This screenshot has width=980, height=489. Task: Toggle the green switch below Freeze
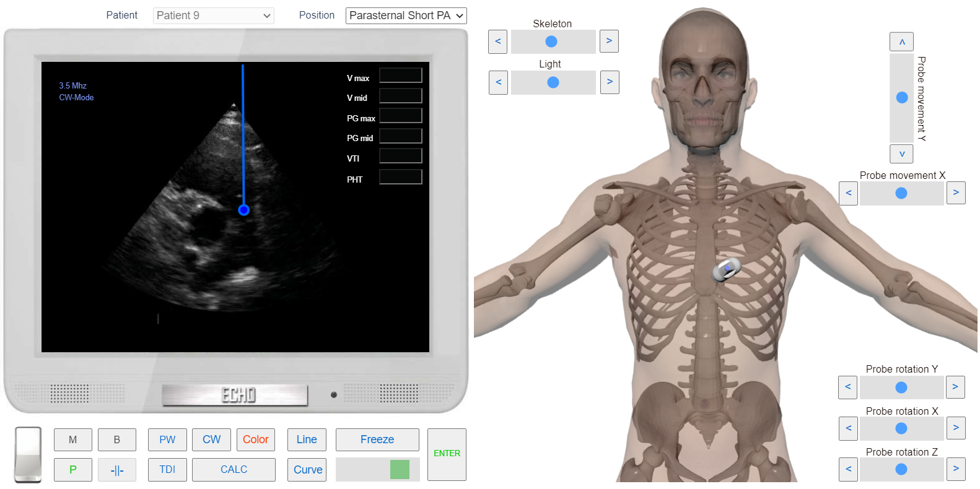(x=400, y=469)
